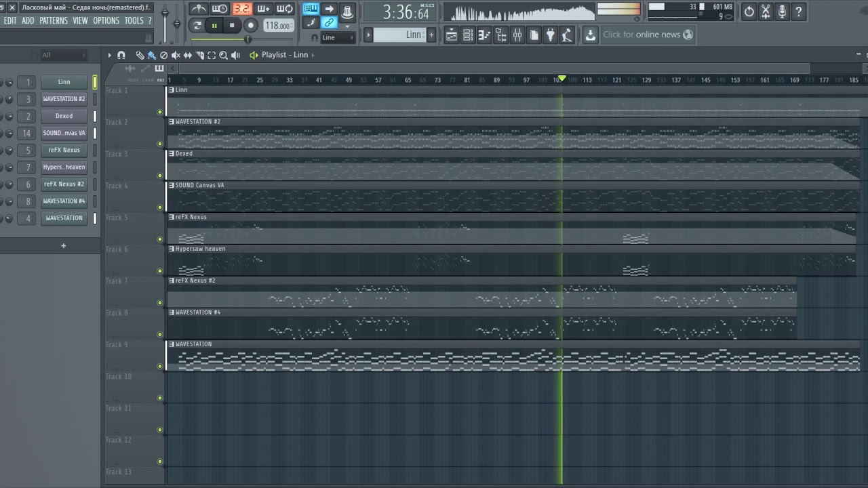Open the plugin picker plug icon
This screenshot has width=868, height=488.
pyautogui.click(x=551, y=35)
